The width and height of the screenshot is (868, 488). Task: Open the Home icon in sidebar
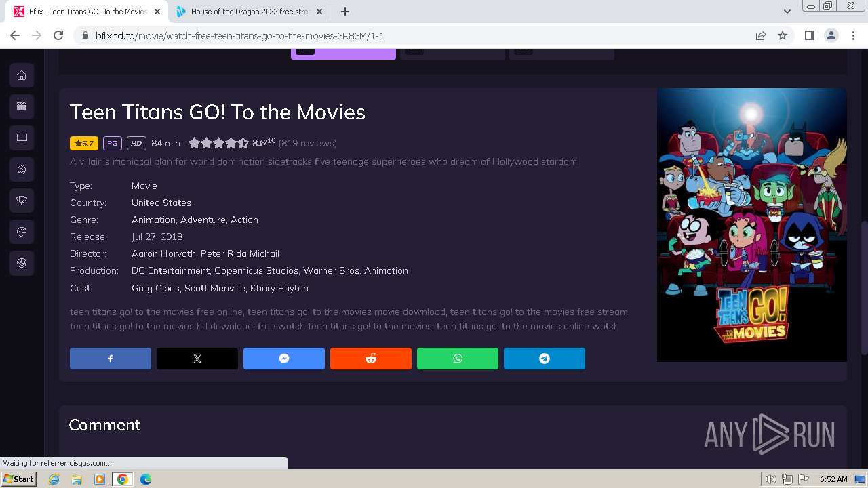tap(22, 75)
